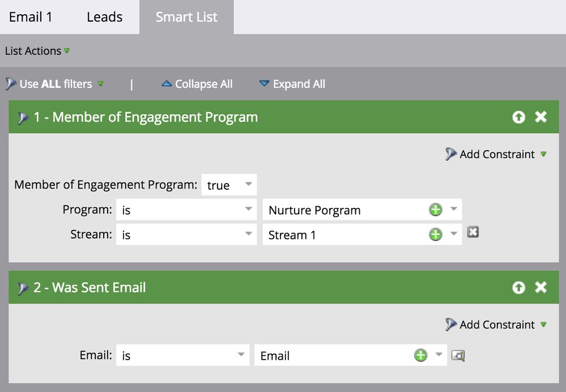Open the Program operator 'is' dropdown
This screenshot has height=392, width=566.
[x=186, y=210]
